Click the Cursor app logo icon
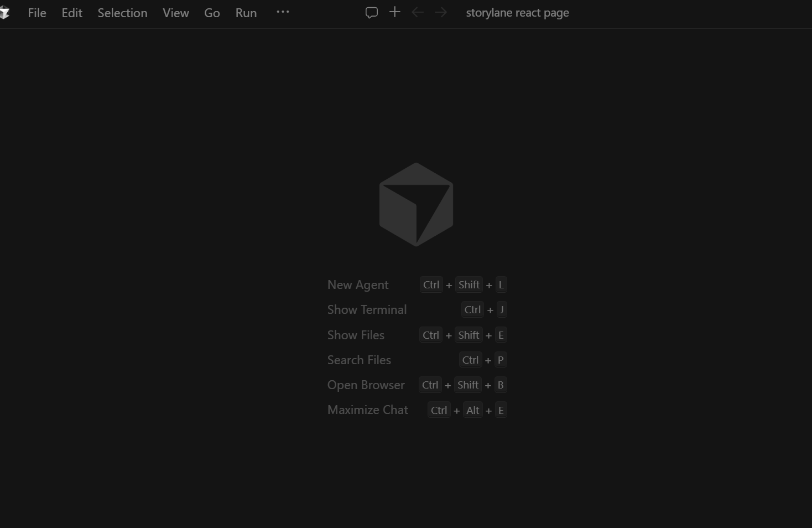The height and width of the screenshot is (528, 812). [4, 13]
